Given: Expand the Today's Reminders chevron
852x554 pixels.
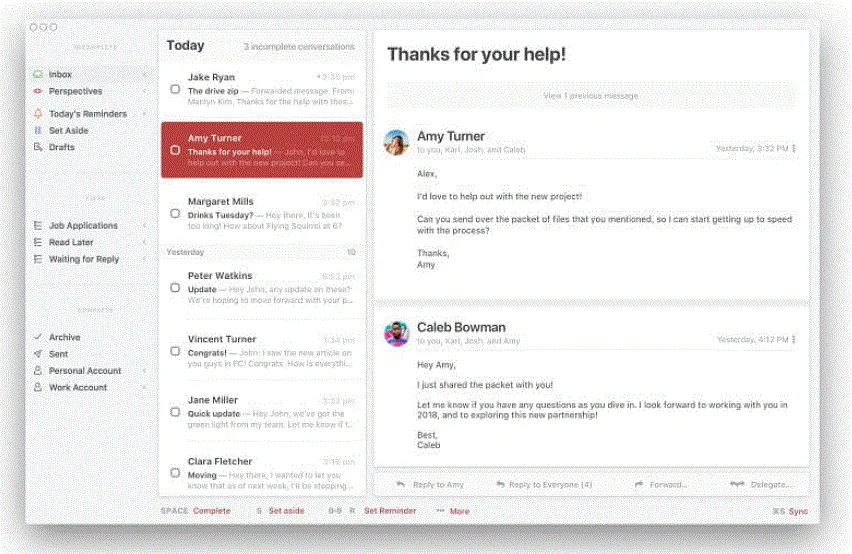Looking at the screenshot, I should (145, 114).
